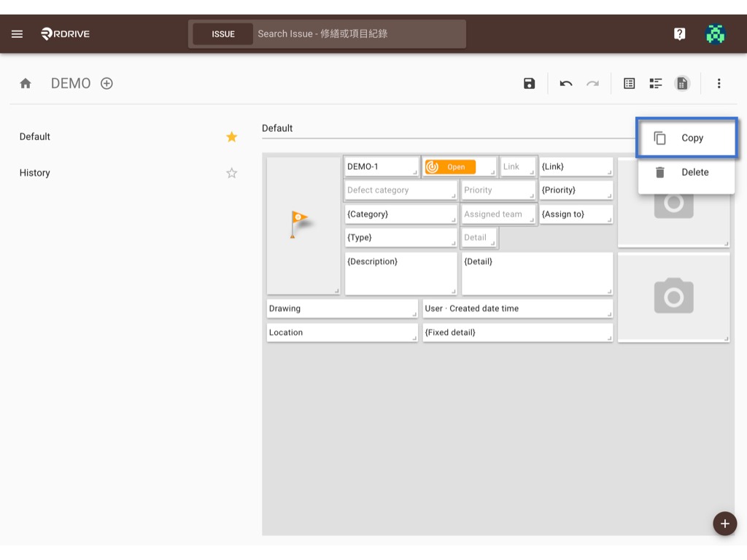Select the Priority label block
This screenshot has height=560, width=747.
tap(498, 190)
